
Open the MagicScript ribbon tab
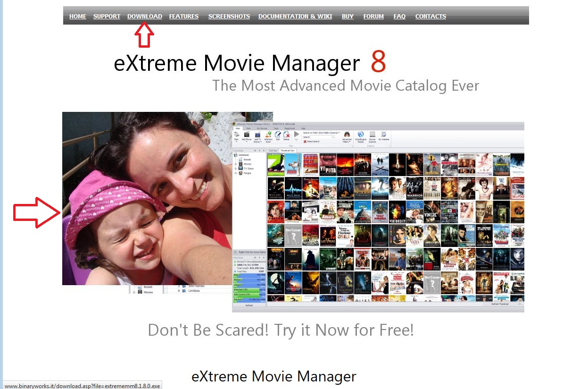coord(290,128)
